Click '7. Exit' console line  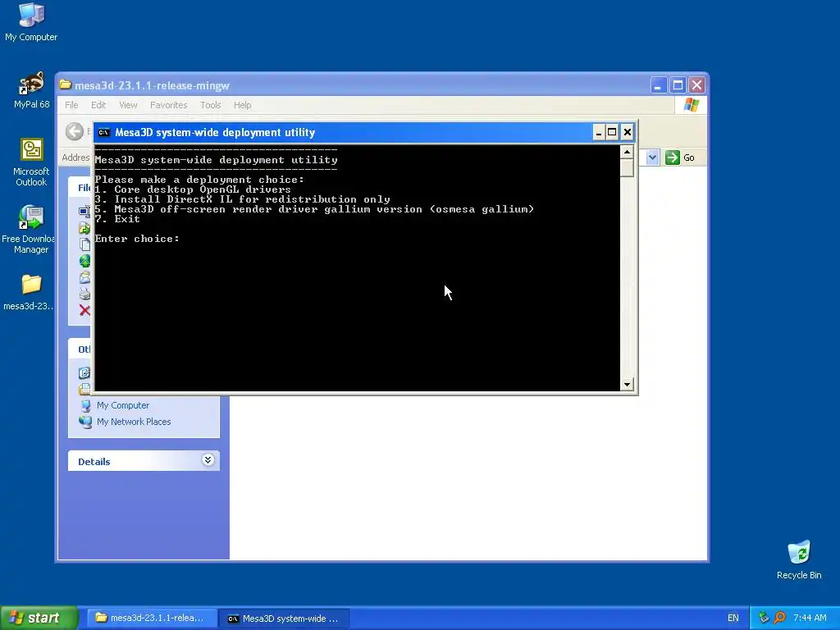[x=117, y=219]
